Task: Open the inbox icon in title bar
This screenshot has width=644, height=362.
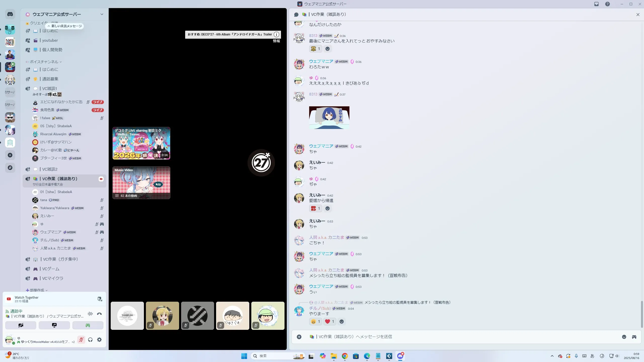Action: pyautogui.click(x=596, y=4)
